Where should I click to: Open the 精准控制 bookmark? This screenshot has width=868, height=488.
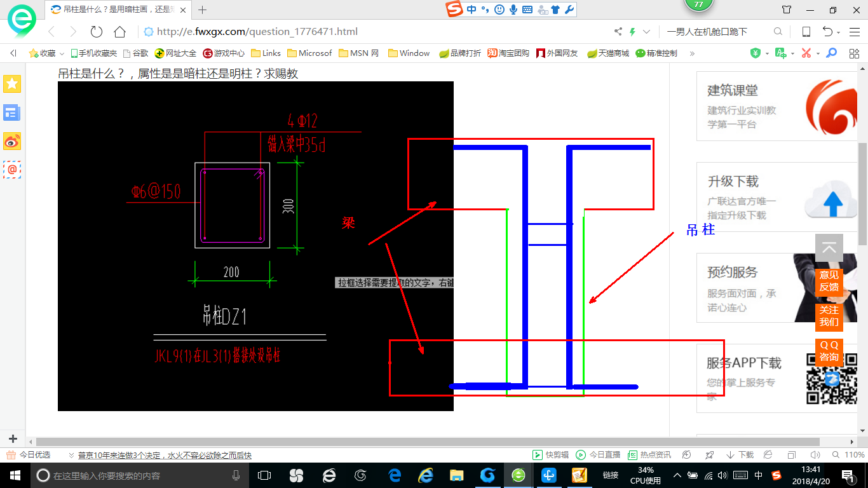pyautogui.click(x=656, y=53)
